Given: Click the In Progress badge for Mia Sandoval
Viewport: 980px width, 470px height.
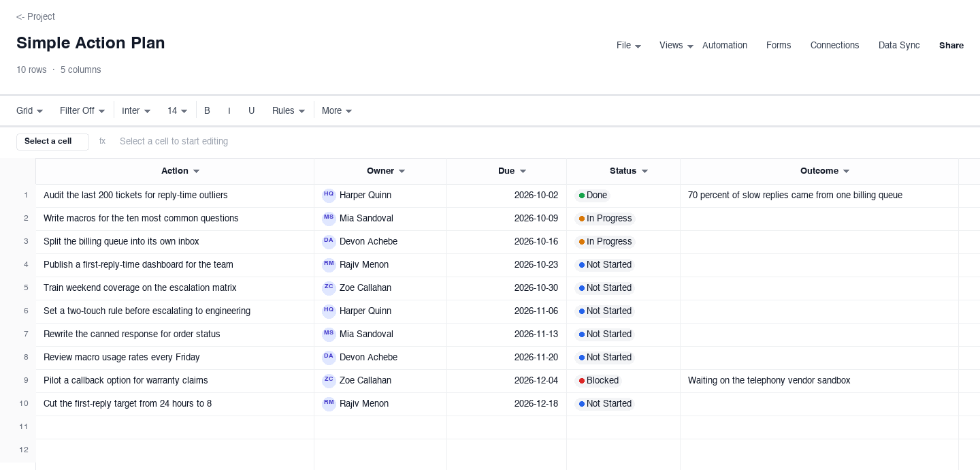Looking at the screenshot, I should 605,219.
